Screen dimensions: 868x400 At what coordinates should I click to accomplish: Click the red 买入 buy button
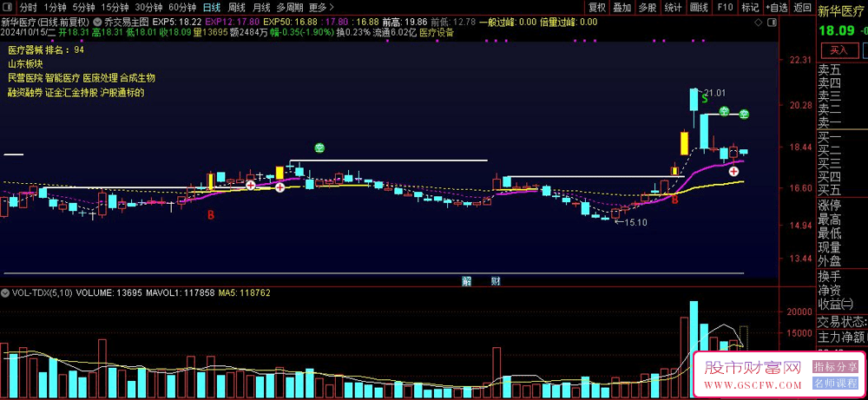(838, 50)
